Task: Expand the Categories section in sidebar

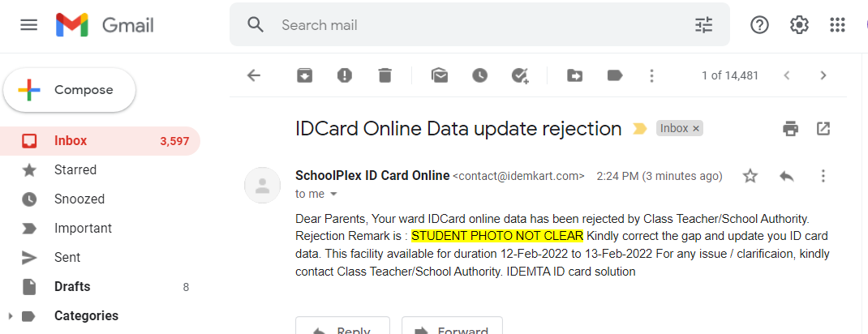Action: (9, 316)
